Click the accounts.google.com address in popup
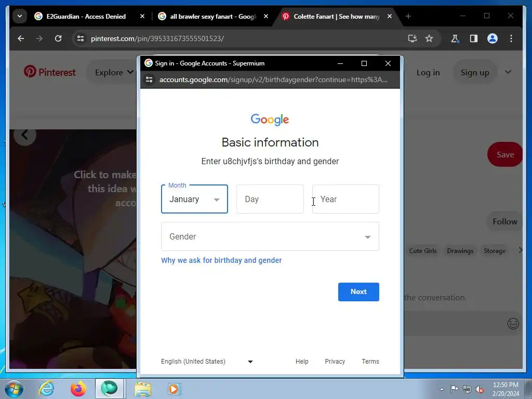Image resolution: width=532 pixels, height=399 pixels. pyautogui.click(x=273, y=79)
